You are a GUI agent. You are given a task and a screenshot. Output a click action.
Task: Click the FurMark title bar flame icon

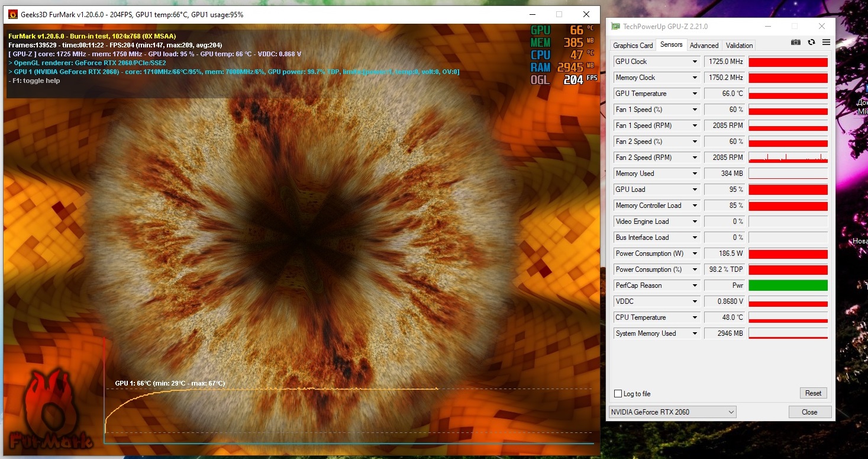tap(12, 14)
